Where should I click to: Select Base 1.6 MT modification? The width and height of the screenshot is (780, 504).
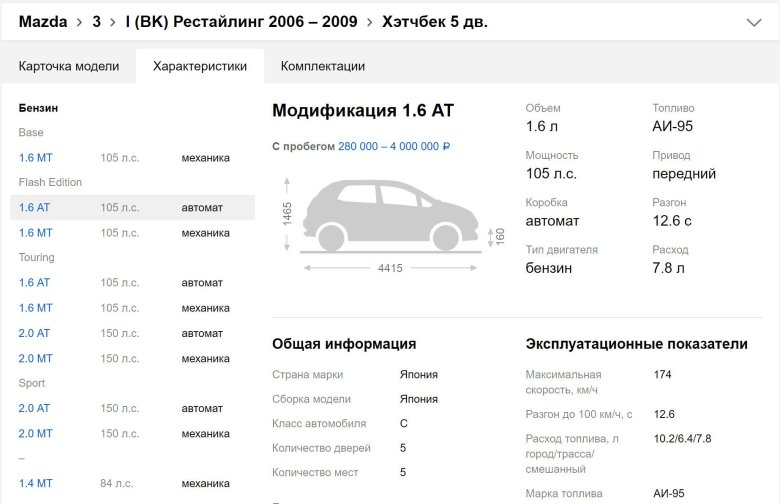[x=35, y=158]
